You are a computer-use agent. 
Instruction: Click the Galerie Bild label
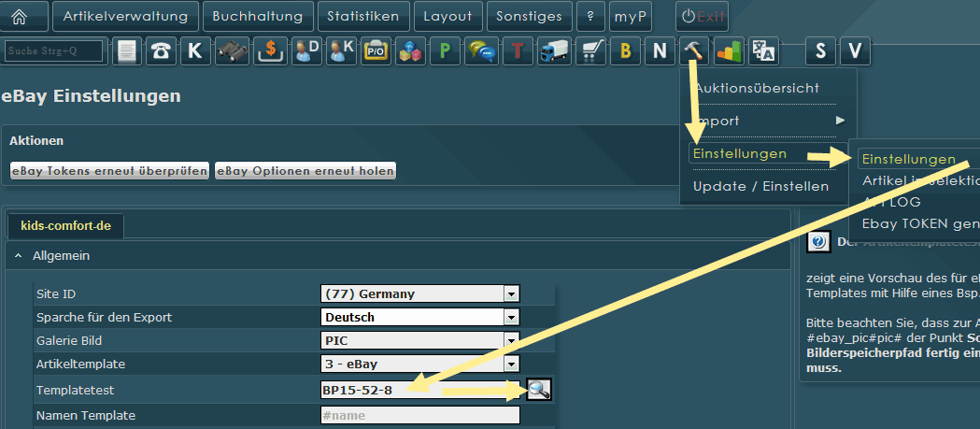point(69,341)
